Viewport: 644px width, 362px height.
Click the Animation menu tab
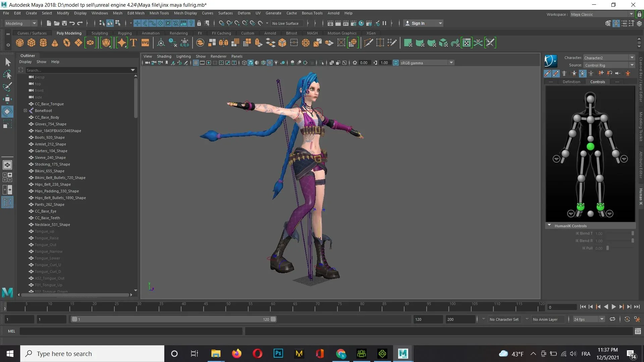151,33
